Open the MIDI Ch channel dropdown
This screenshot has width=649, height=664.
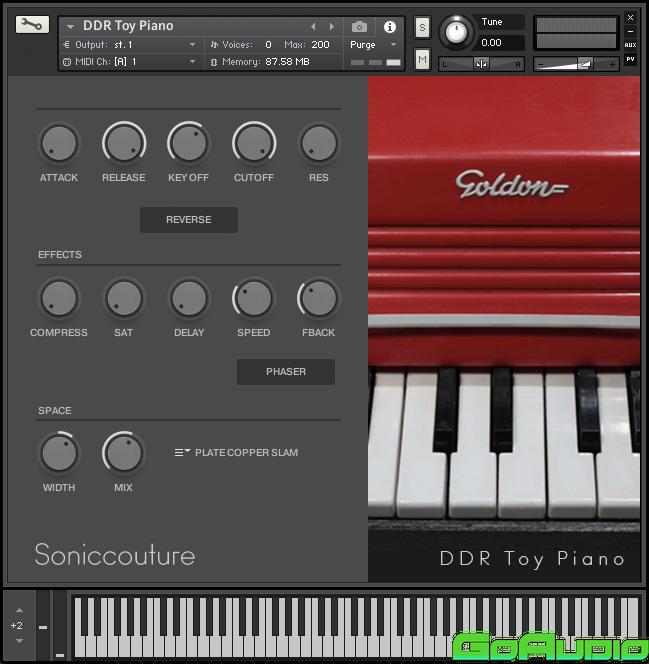pos(130,62)
